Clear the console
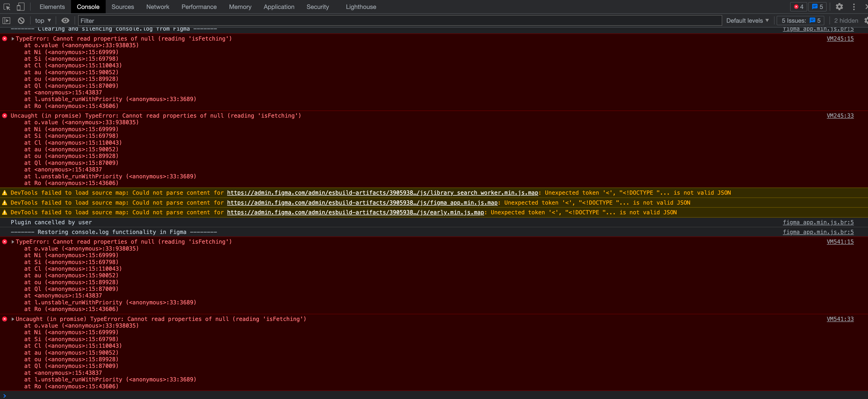The height and width of the screenshot is (399, 868). click(x=21, y=21)
